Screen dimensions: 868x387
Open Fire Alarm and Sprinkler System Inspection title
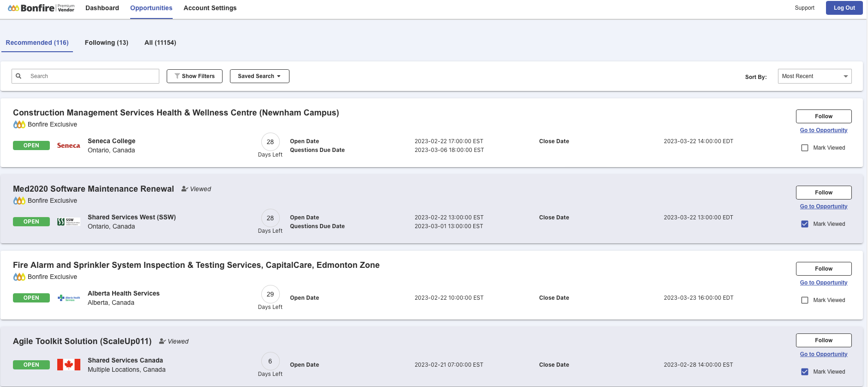196,265
